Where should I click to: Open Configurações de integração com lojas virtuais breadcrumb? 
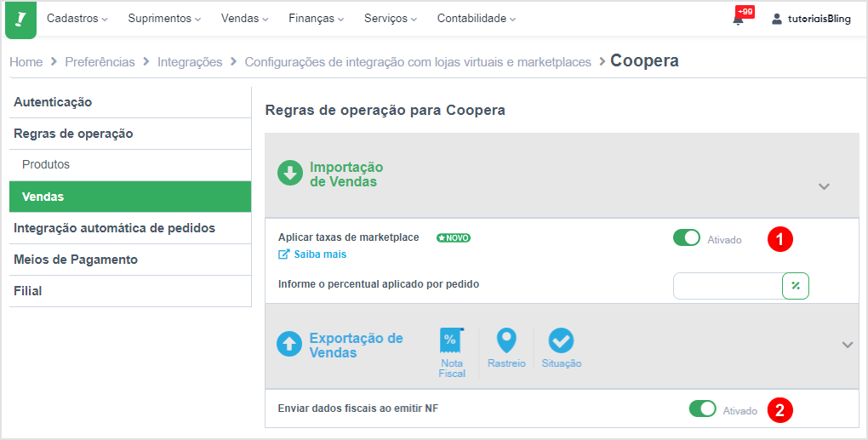point(418,62)
